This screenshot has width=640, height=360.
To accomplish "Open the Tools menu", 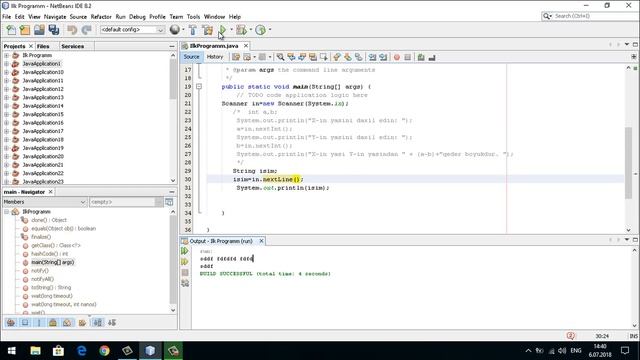I will [x=193, y=17].
